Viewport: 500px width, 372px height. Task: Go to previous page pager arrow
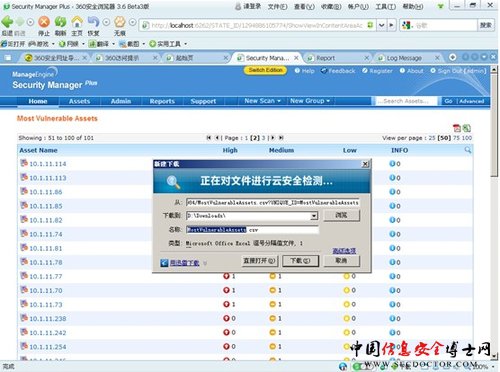pos(217,138)
